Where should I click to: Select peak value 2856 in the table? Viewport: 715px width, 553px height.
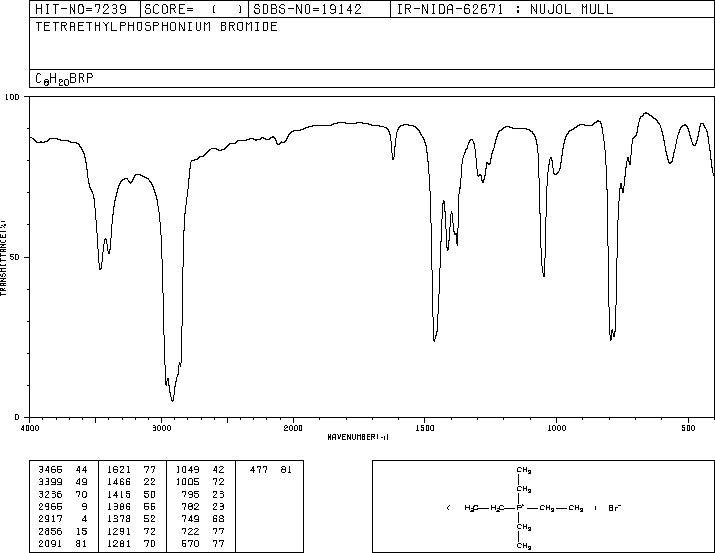(50, 531)
